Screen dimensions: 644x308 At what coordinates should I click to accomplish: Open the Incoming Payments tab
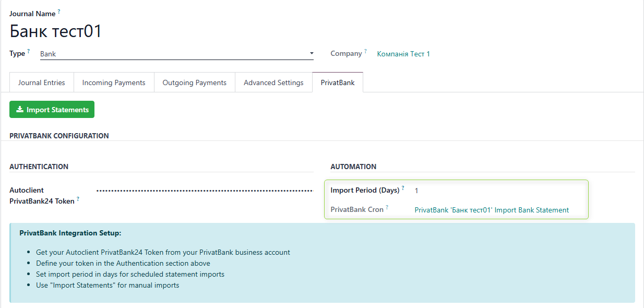[x=113, y=82]
